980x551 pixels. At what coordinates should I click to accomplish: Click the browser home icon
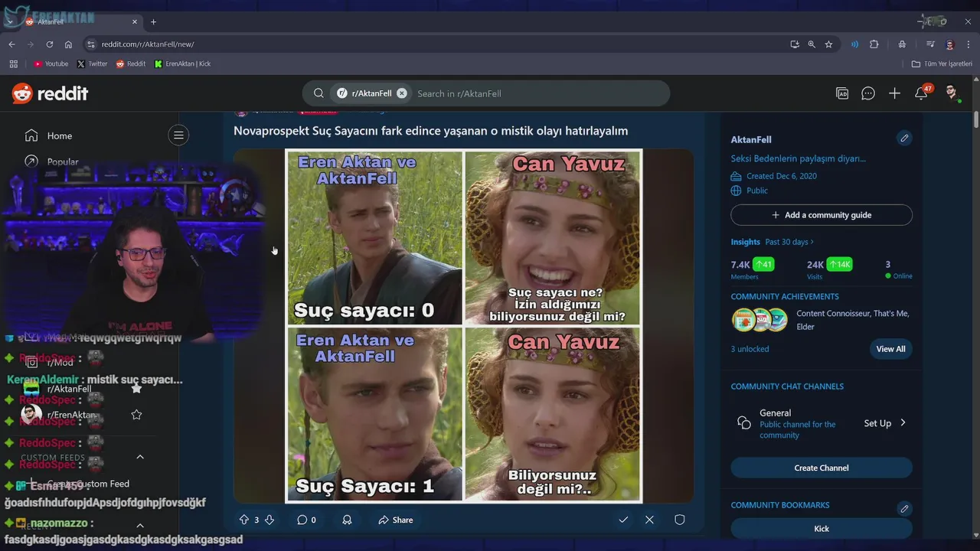pos(68,44)
